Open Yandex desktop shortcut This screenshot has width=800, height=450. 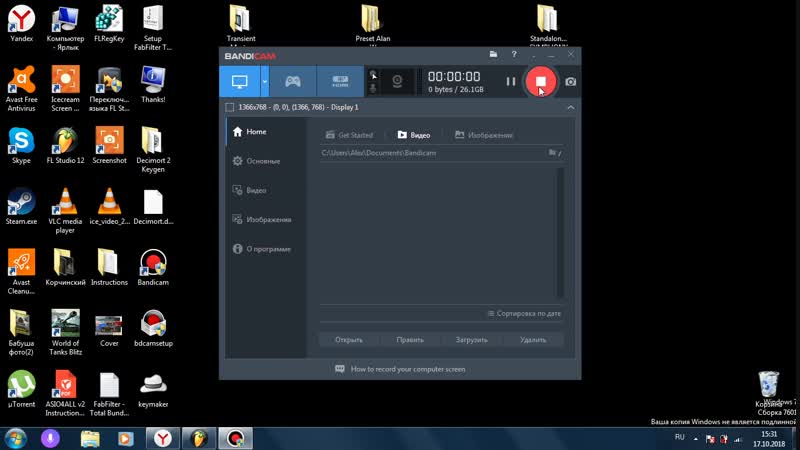click(x=21, y=24)
